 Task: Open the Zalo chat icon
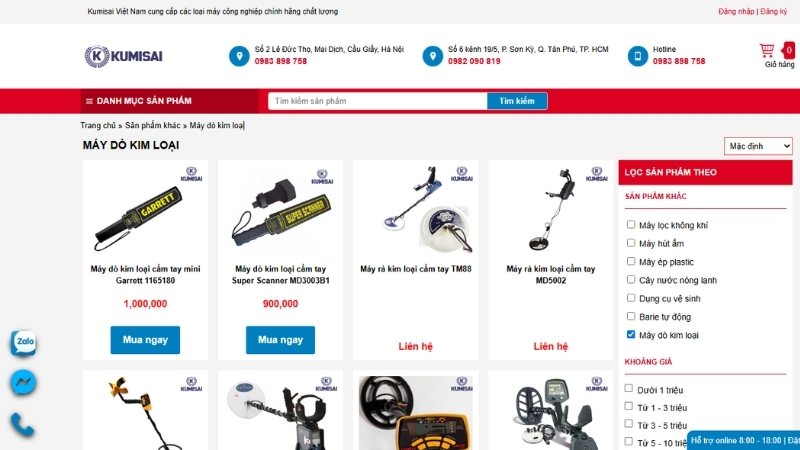[x=23, y=342]
